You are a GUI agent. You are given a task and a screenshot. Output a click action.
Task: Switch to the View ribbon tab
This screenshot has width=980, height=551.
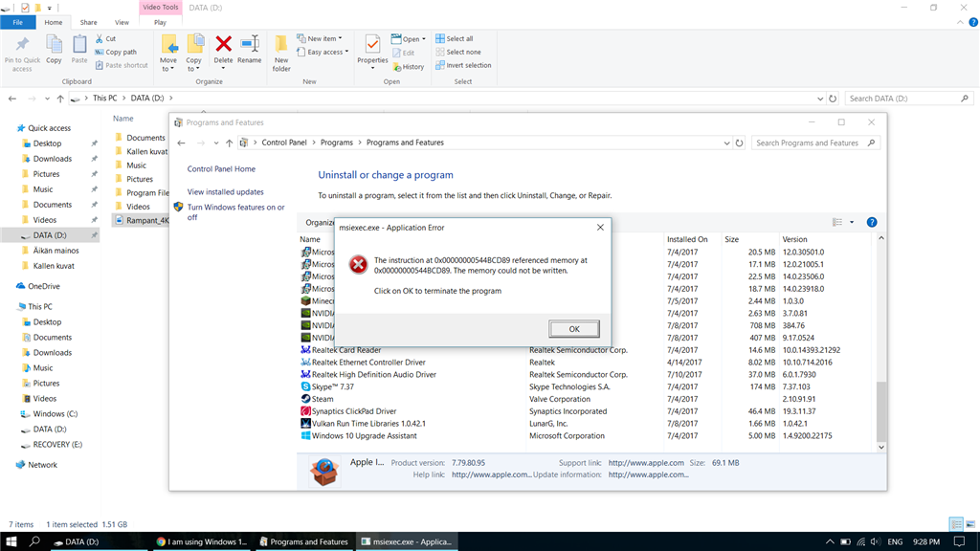122,22
